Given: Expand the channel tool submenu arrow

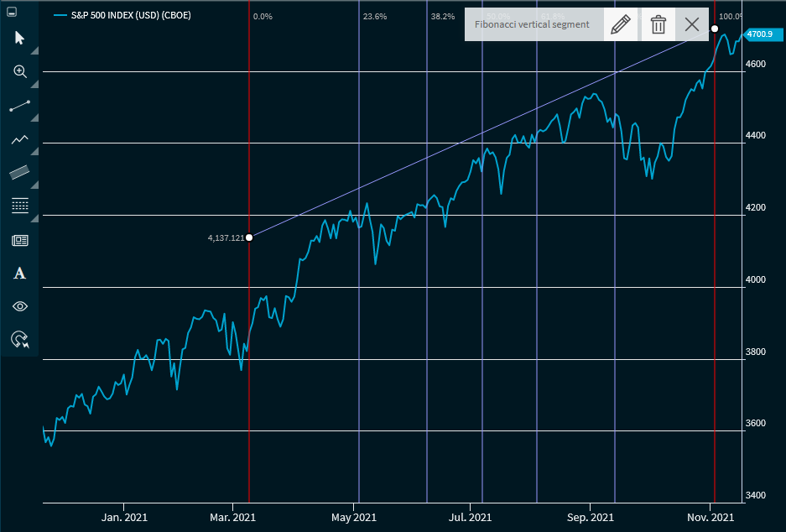Looking at the screenshot, I should coord(34,185).
